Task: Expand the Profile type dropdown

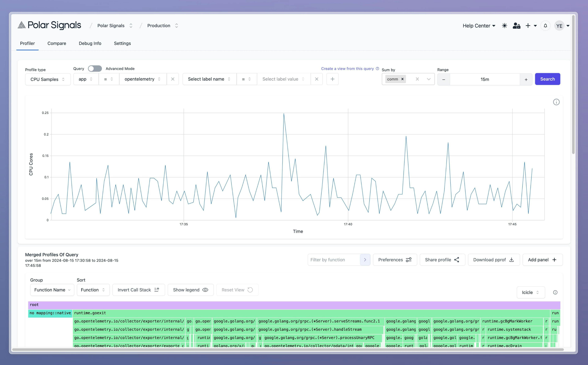Action: coord(47,79)
